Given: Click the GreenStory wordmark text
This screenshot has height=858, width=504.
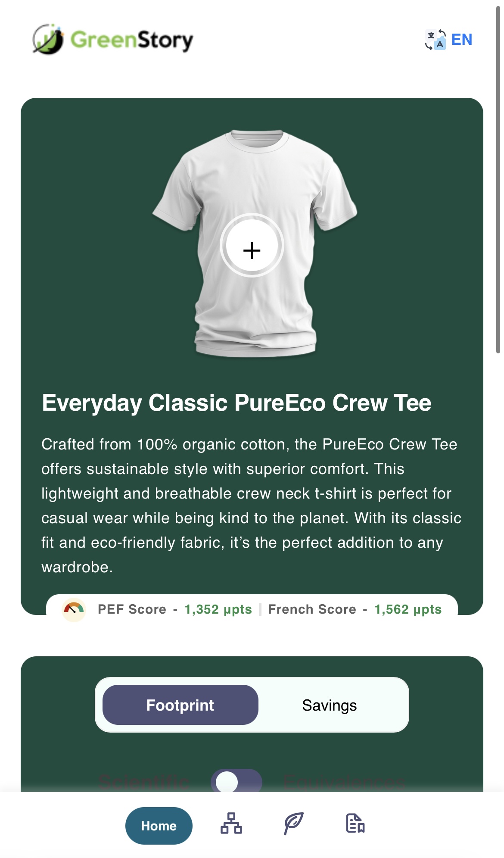Looking at the screenshot, I should [132, 40].
